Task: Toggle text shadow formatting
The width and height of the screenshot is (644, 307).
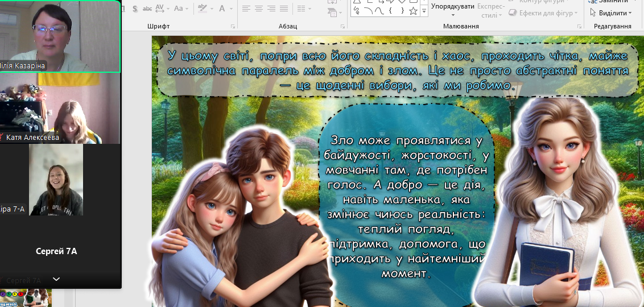Action: pyautogui.click(x=135, y=9)
